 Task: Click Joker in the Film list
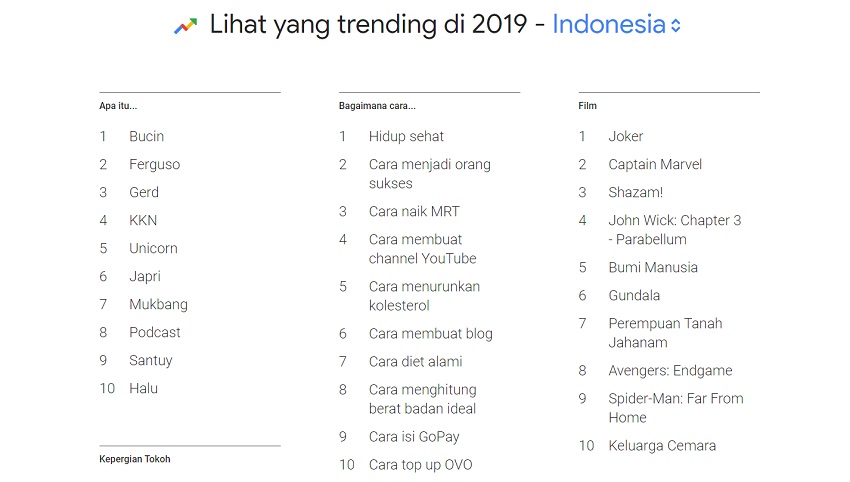[x=626, y=136]
